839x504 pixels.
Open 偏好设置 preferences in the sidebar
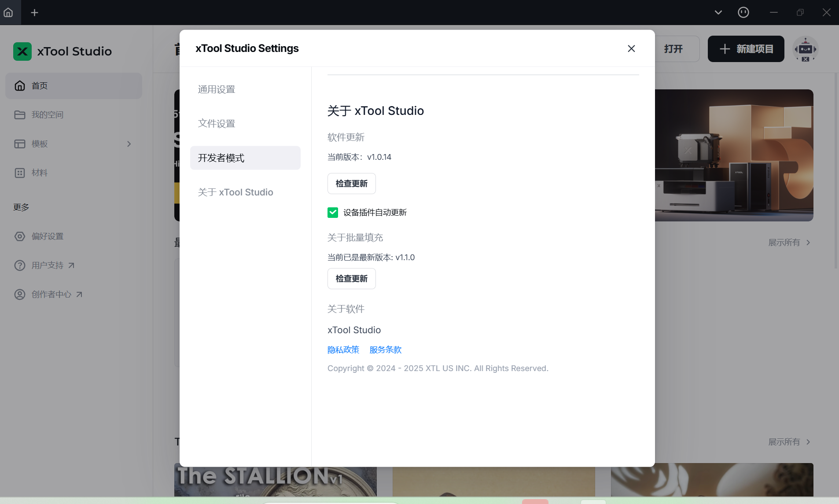coord(47,236)
